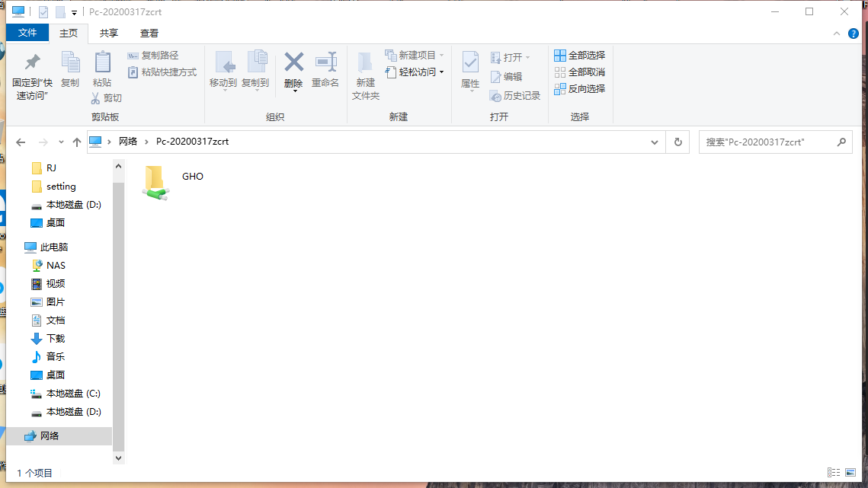Click the search box for Pc-20200317zcrt
868x488 pixels.
(770, 142)
